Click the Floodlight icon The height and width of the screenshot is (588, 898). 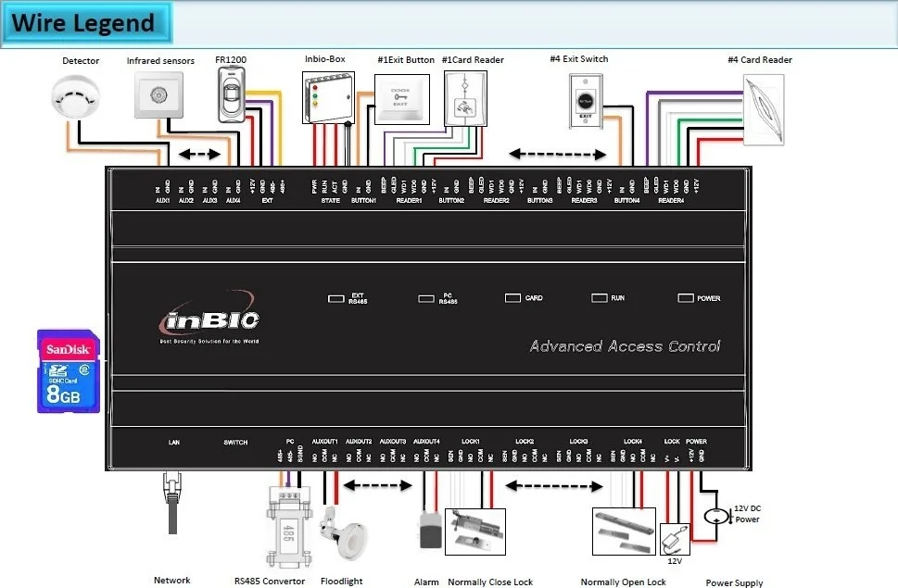click(x=342, y=537)
